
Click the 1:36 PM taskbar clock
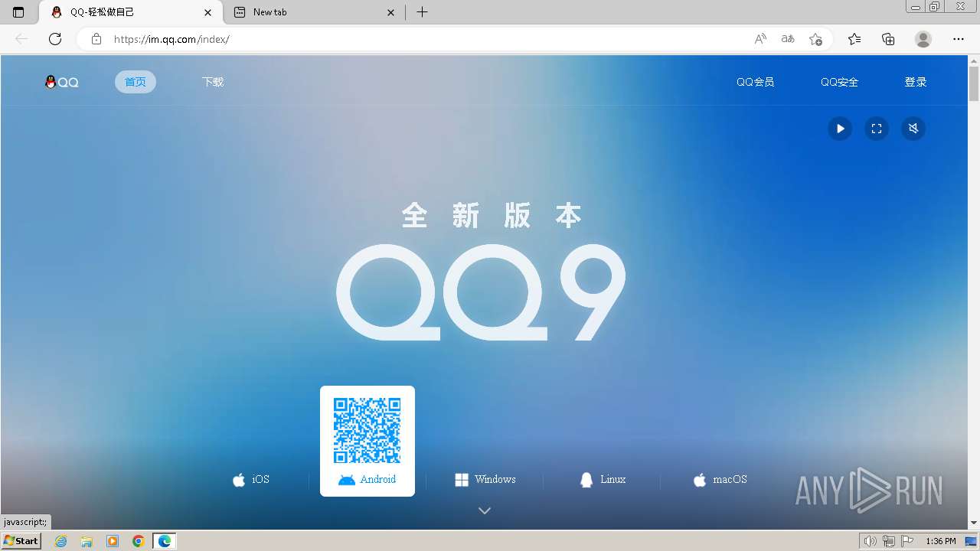pyautogui.click(x=941, y=541)
